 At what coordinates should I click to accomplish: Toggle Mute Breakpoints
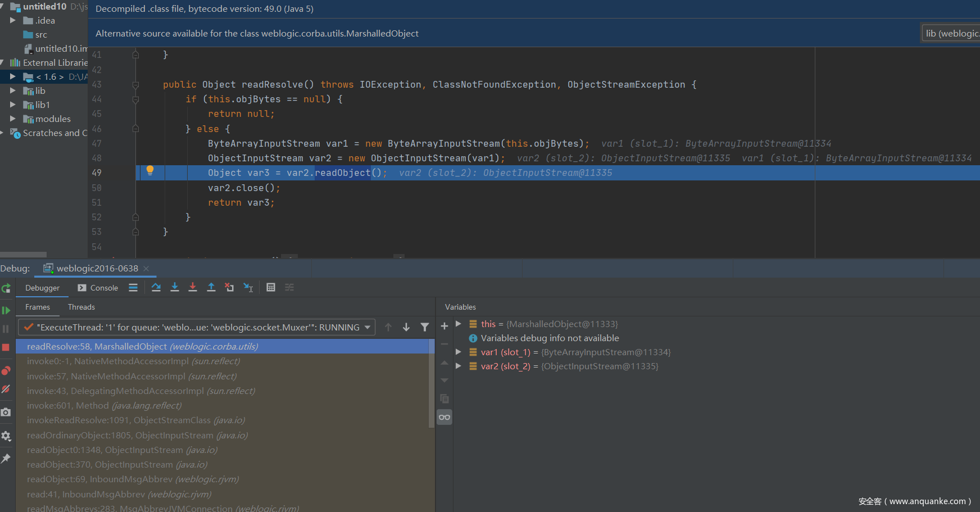coord(6,389)
